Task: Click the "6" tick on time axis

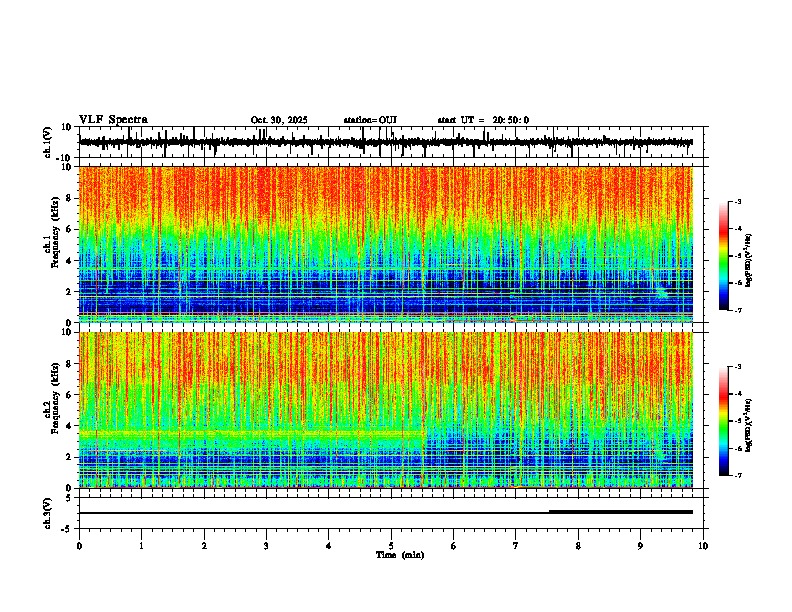Action: point(454,546)
